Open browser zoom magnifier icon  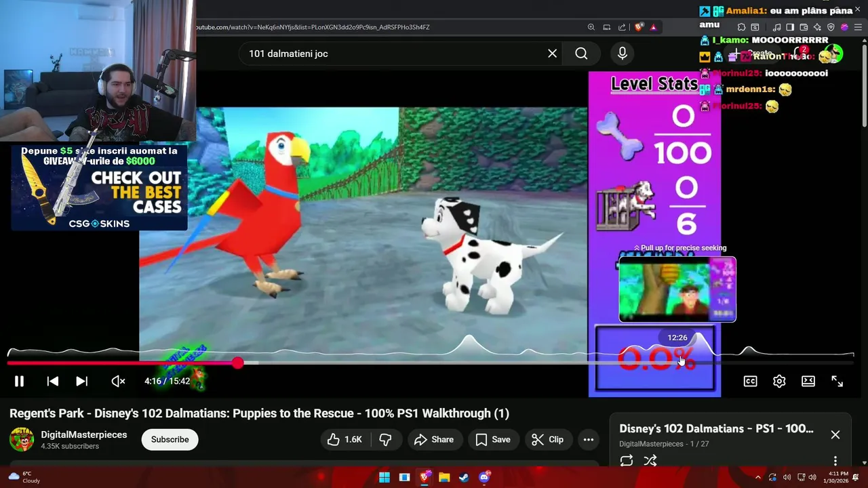tap(591, 27)
